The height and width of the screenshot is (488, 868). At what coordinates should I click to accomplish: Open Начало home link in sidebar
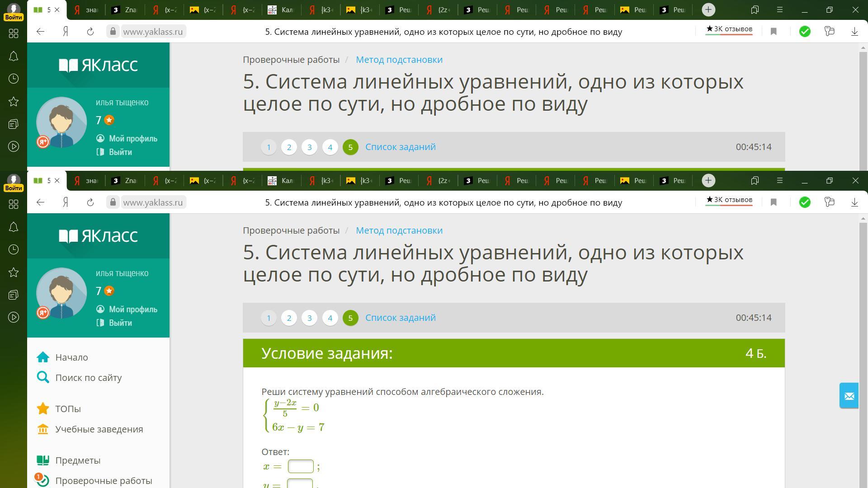(71, 357)
